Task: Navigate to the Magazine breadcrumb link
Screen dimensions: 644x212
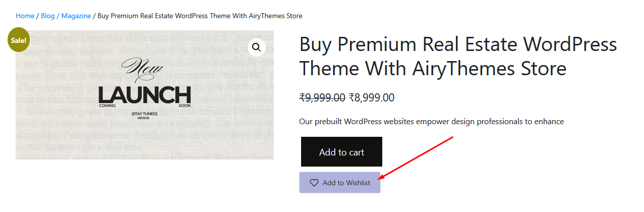Action: tap(76, 16)
